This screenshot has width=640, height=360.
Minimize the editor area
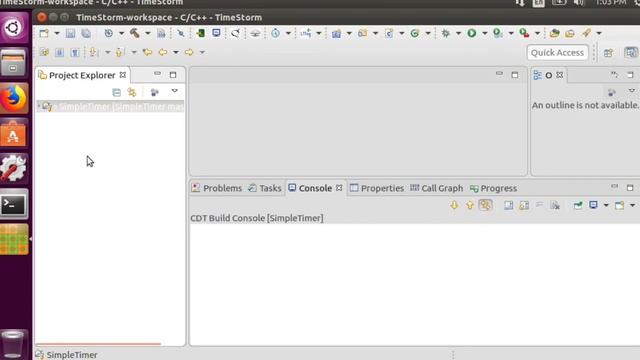pyautogui.click(x=499, y=74)
